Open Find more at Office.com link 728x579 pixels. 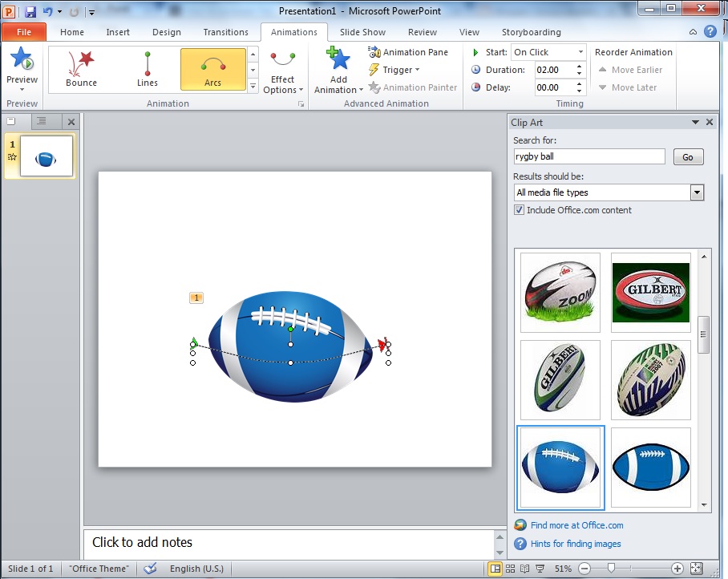tap(576, 524)
